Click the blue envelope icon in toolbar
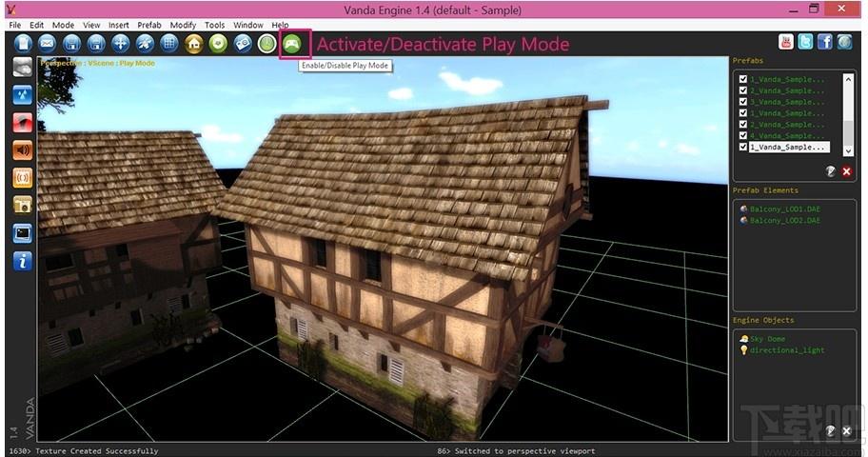 coord(47,44)
